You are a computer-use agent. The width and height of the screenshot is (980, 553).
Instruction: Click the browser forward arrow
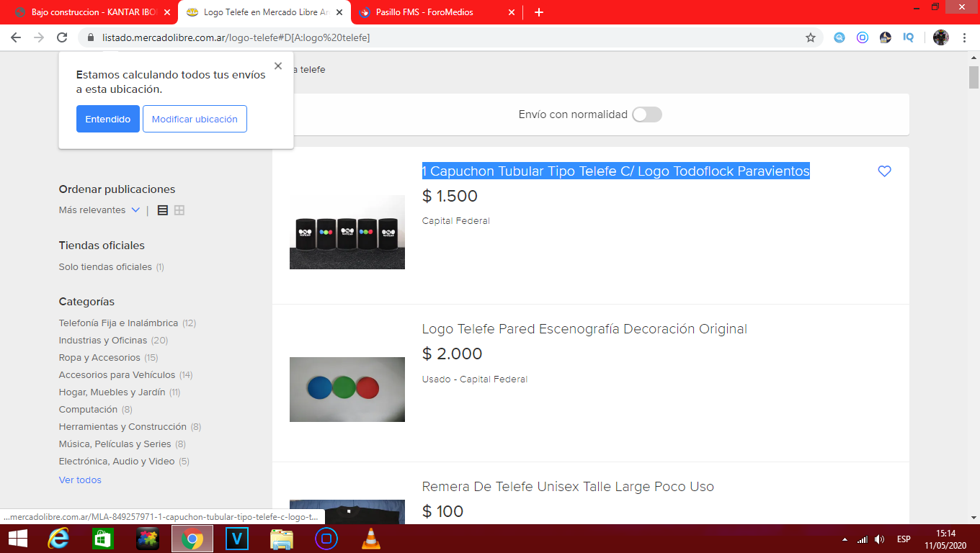[39, 37]
